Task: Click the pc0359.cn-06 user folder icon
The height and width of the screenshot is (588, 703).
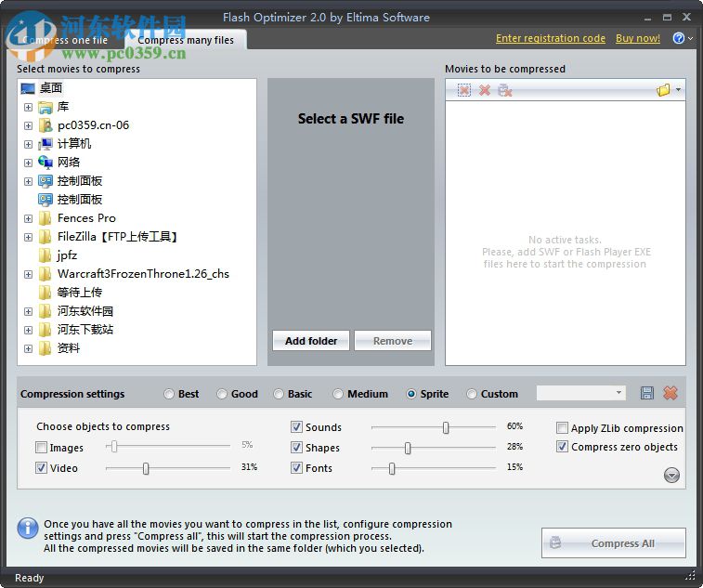Action: point(46,125)
